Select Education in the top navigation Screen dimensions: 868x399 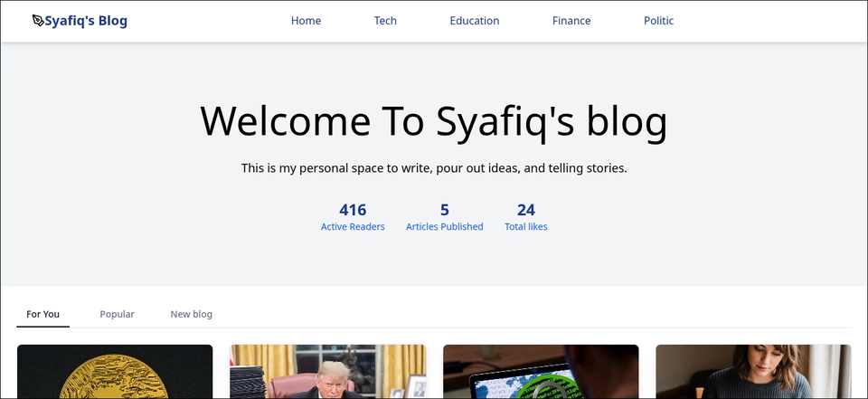coord(474,21)
